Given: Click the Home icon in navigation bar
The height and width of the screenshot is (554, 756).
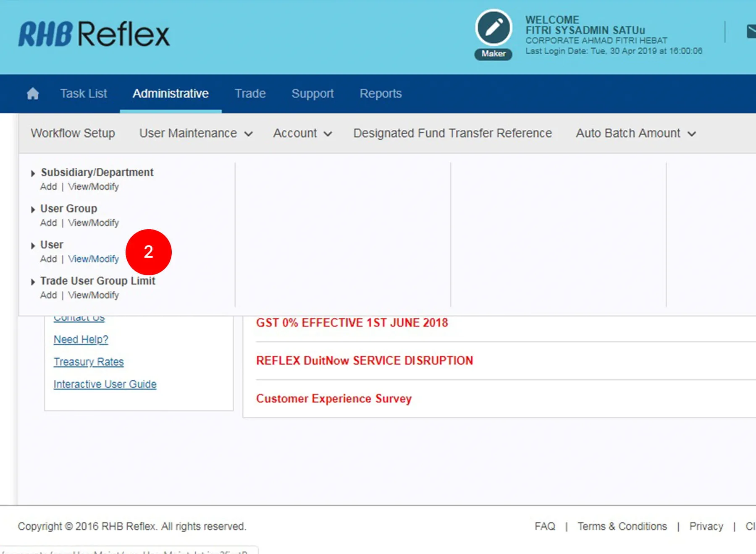Looking at the screenshot, I should point(33,94).
